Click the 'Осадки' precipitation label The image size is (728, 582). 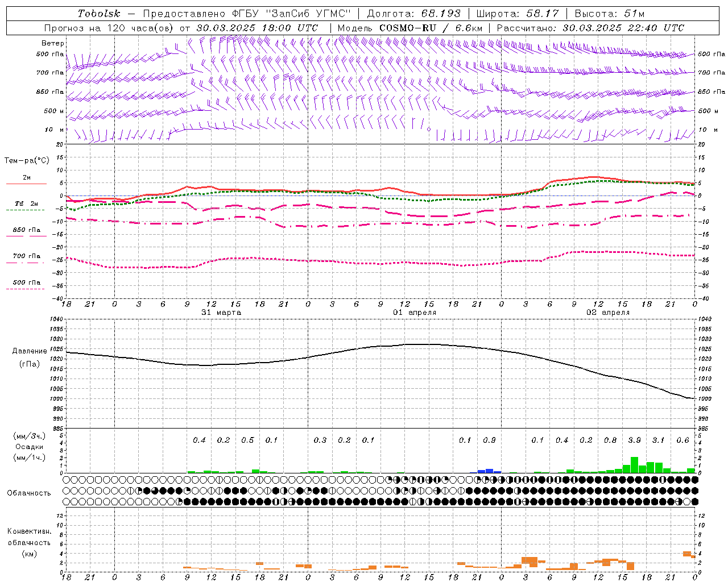30,447
